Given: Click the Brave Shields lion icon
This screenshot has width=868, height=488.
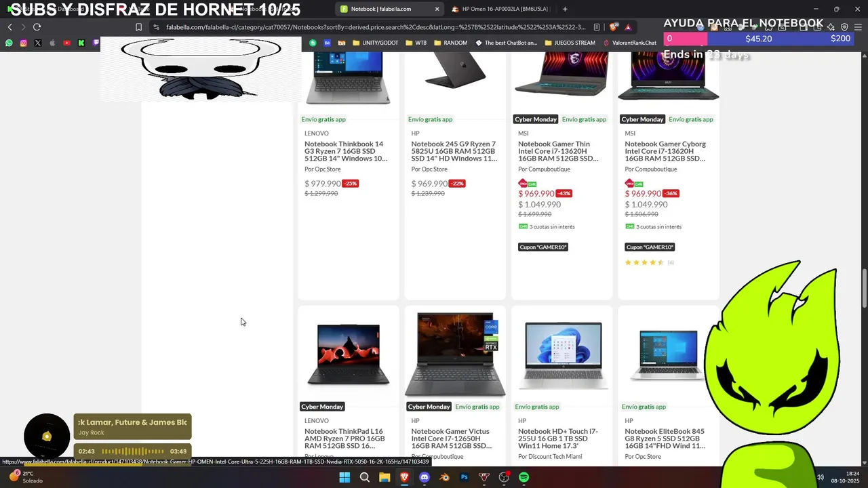Looking at the screenshot, I should click(x=614, y=27).
